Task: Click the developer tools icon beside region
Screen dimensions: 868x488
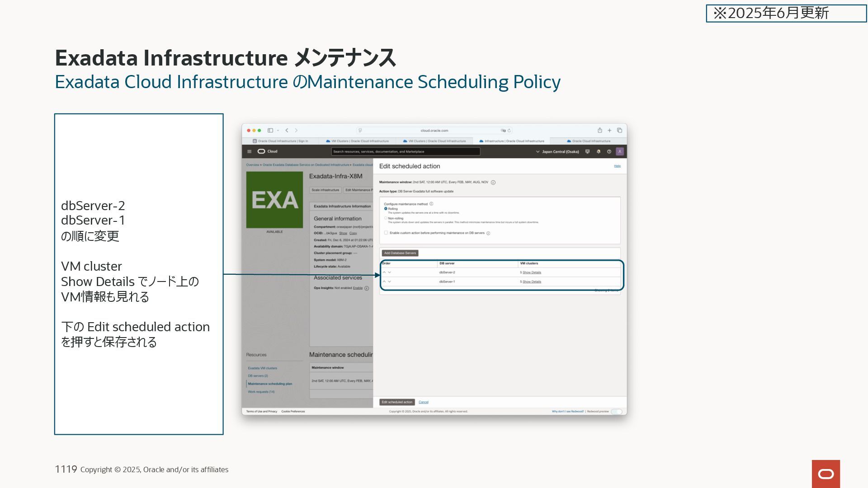Action: click(x=587, y=151)
